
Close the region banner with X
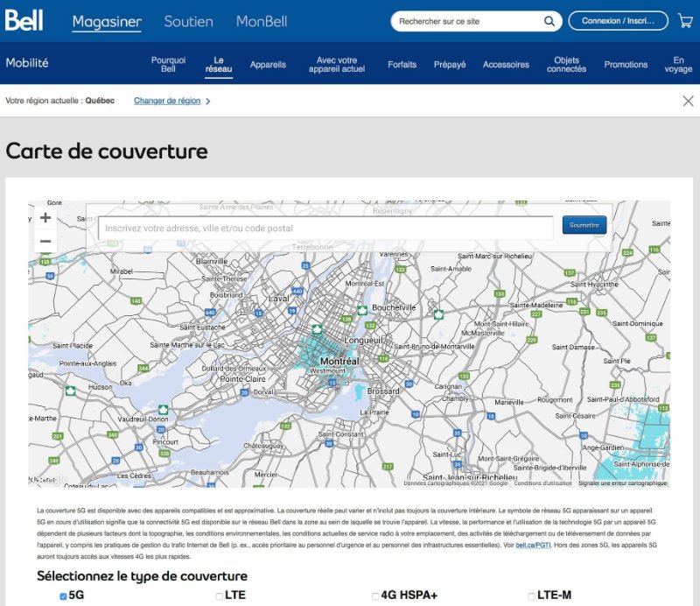(x=688, y=101)
